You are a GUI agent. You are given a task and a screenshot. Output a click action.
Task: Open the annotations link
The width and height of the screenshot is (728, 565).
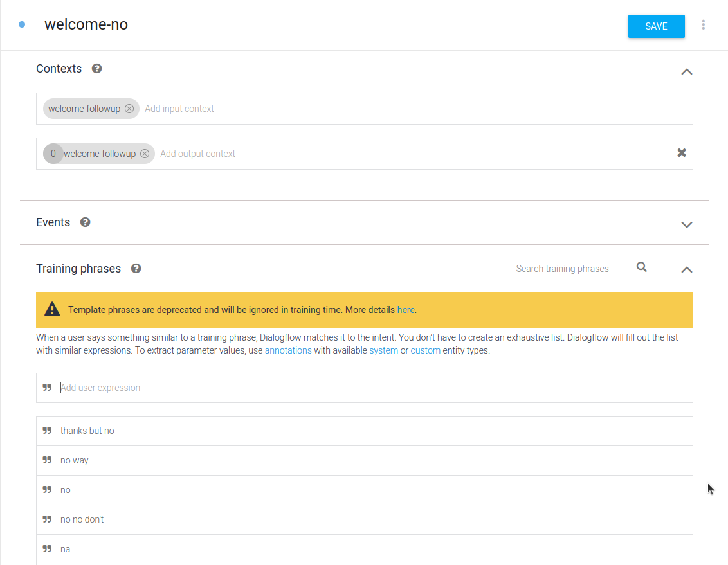tap(288, 350)
